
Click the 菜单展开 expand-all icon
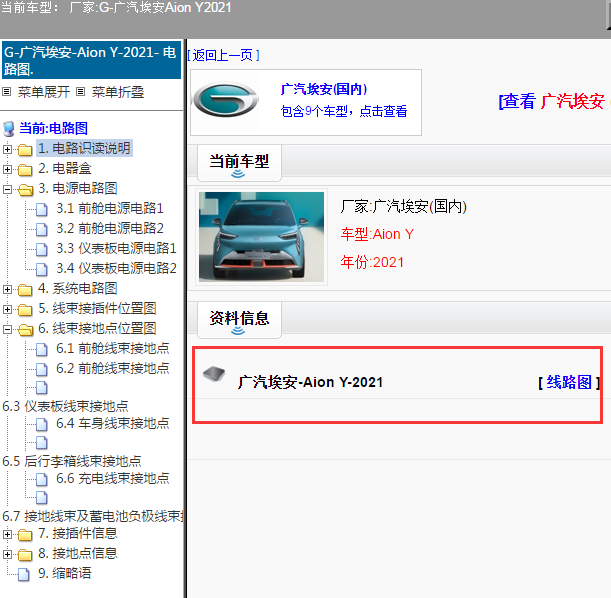(6, 92)
